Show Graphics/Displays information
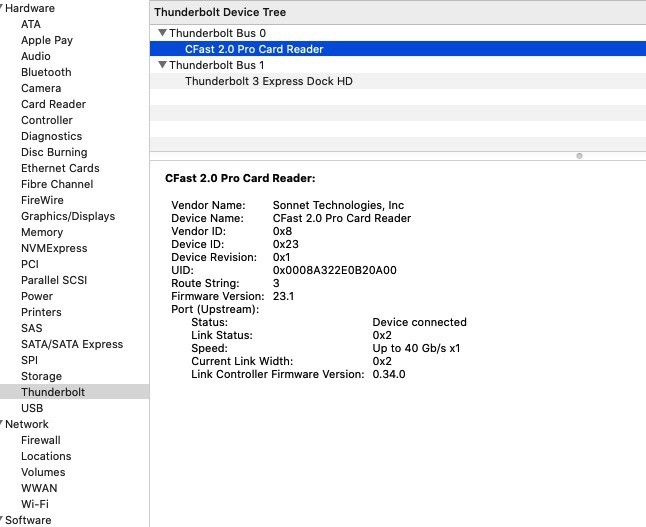 click(68, 216)
